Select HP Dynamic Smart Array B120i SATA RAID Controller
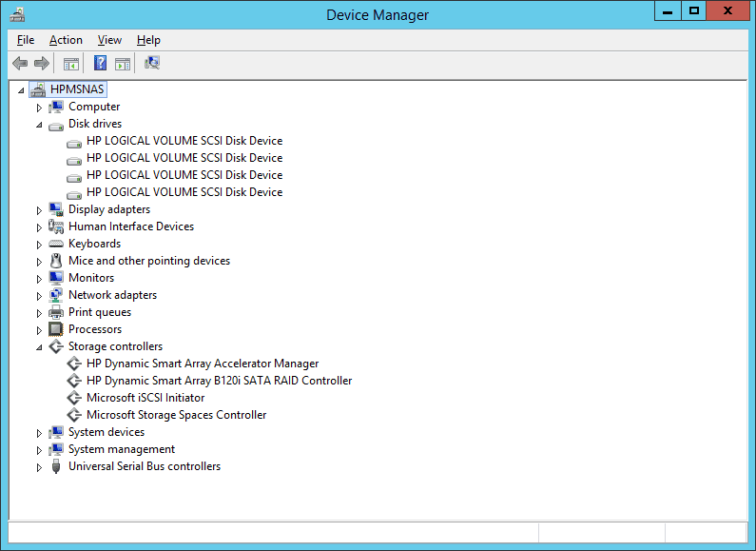Image resolution: width=756 pixels, height=551 pixels. (219, 381)
